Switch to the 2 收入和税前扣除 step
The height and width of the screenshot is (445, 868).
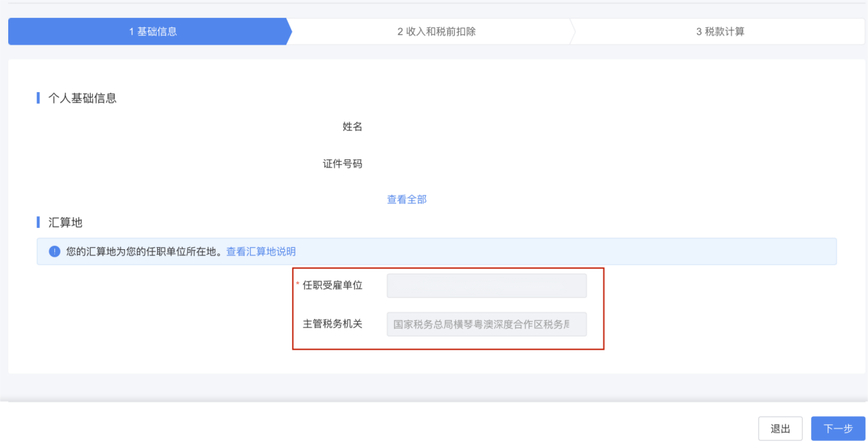point(436,32)
